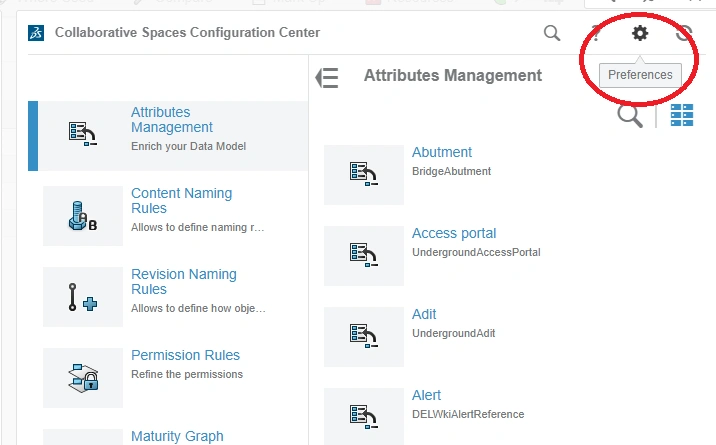The width and height of the screenshot is (716, 445).
Task: Open Content Naming Rules icon
Action: 83,216
